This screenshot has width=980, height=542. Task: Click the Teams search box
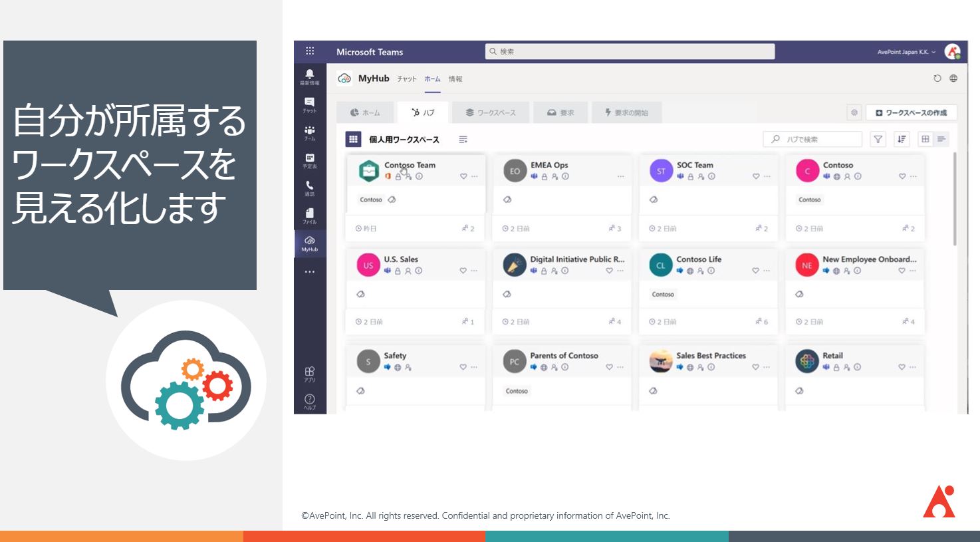(630, 51)
